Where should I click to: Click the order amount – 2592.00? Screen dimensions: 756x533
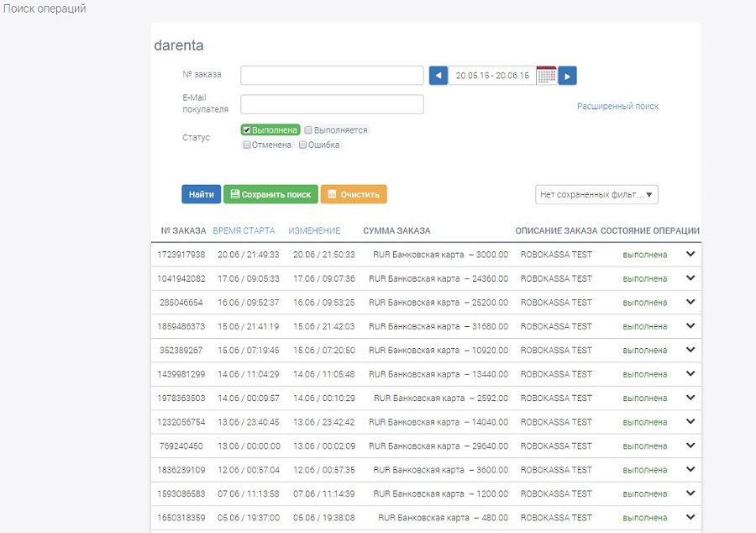[489, 398]
